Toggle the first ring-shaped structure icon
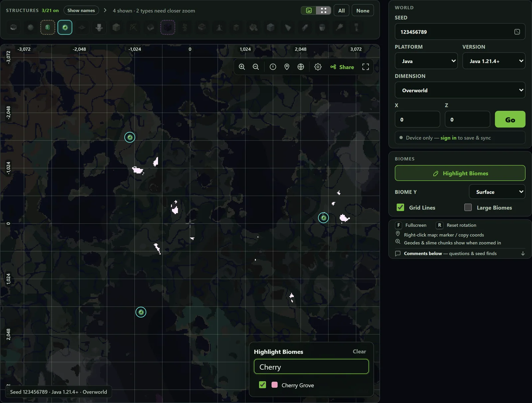The height and width of the screenshot is (403, 532). tap(13, 27)
